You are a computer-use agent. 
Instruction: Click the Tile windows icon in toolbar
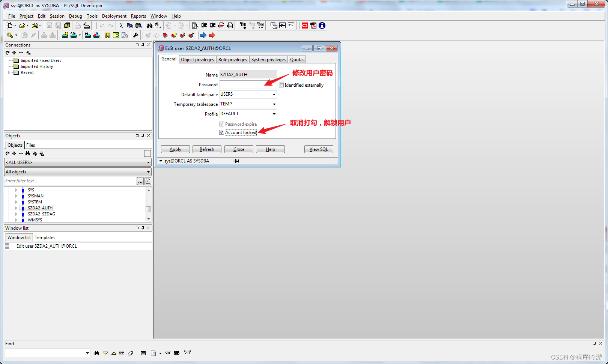(x=282, y=26)
